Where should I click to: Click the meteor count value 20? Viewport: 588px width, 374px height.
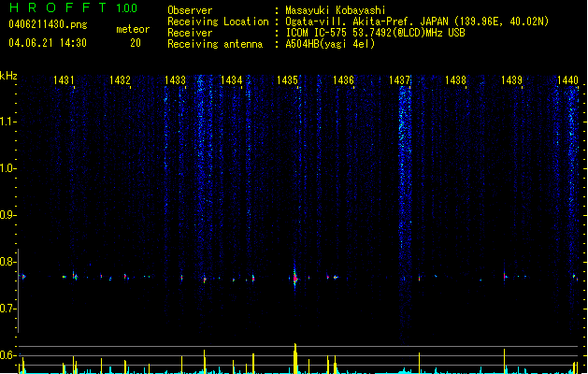point(136,43)
